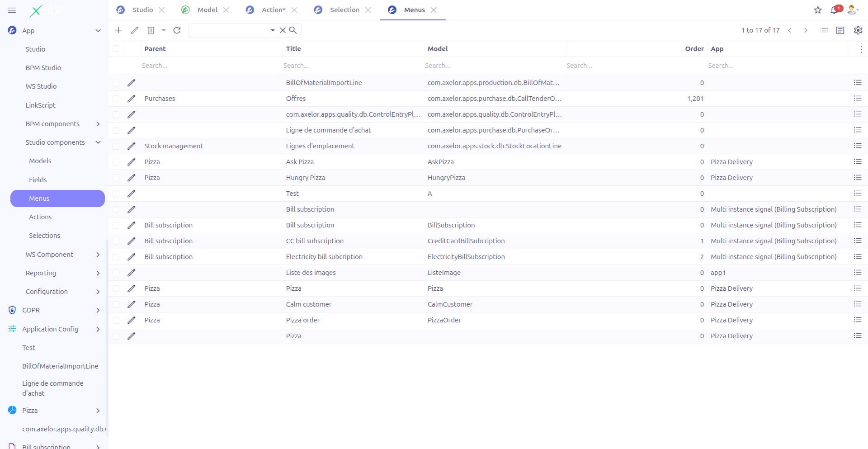Open Actions from the sidebar
Screen dimensions: 868x449
[40, 217]
